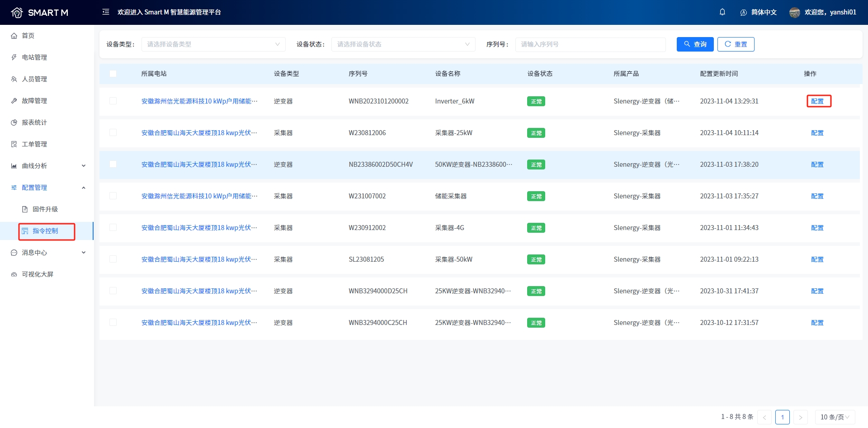868x428 pixels.
Task: Click the 固件升级 file icon
Action: tap(25, 209)
